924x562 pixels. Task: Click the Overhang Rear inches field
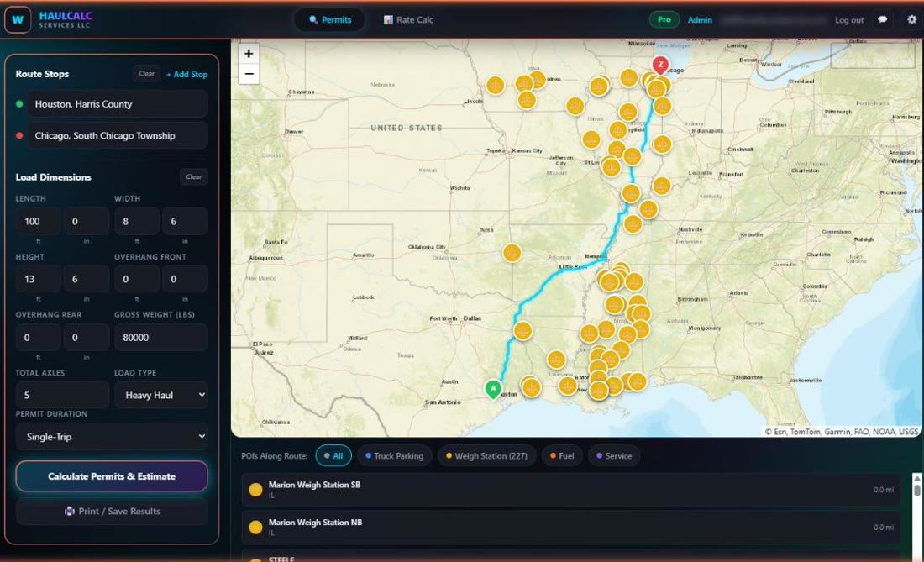tap(86, 338)
